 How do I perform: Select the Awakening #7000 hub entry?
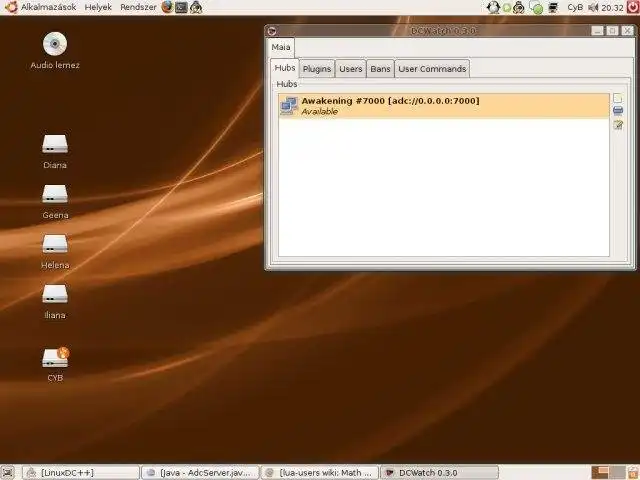click(444, 106)
